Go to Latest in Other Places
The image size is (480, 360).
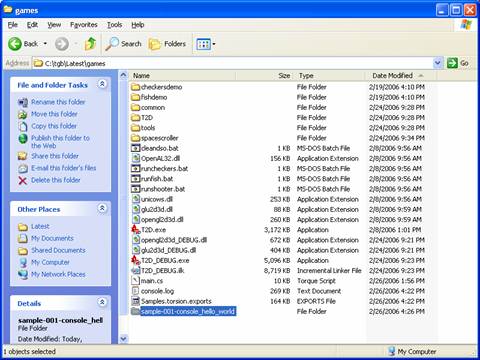(40, 226)
